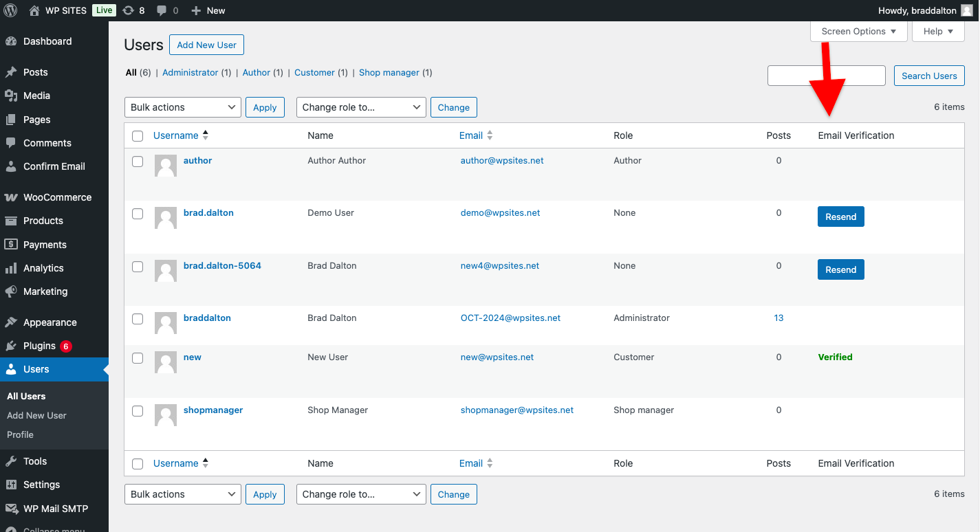This screenshot has height=532, width=980.
Task: Click the search users text field
Action: coord(826,76)
